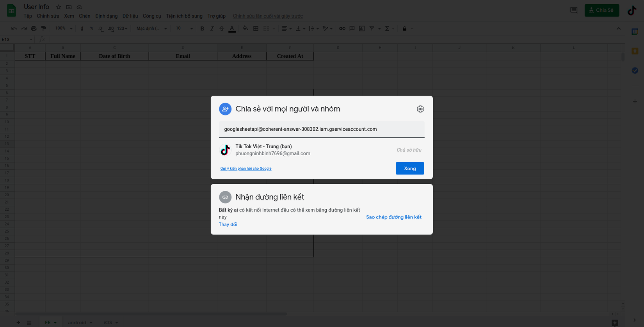Open the account avatar at top right

[x=632, y=11]
